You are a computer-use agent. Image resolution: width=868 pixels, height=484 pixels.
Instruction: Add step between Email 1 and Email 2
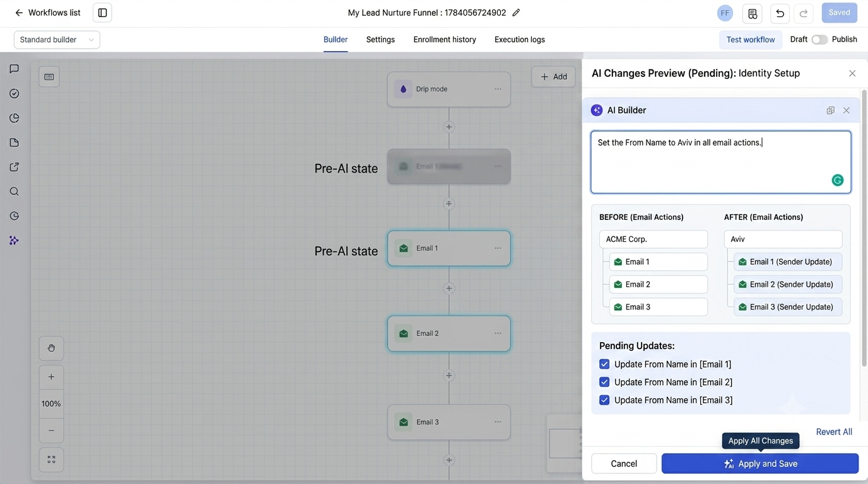[449, 289]
